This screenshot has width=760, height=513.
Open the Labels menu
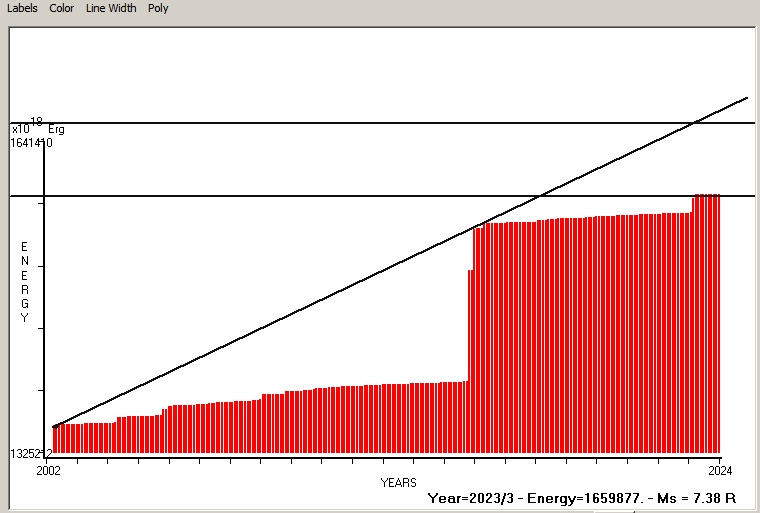(x=22, y=8)
